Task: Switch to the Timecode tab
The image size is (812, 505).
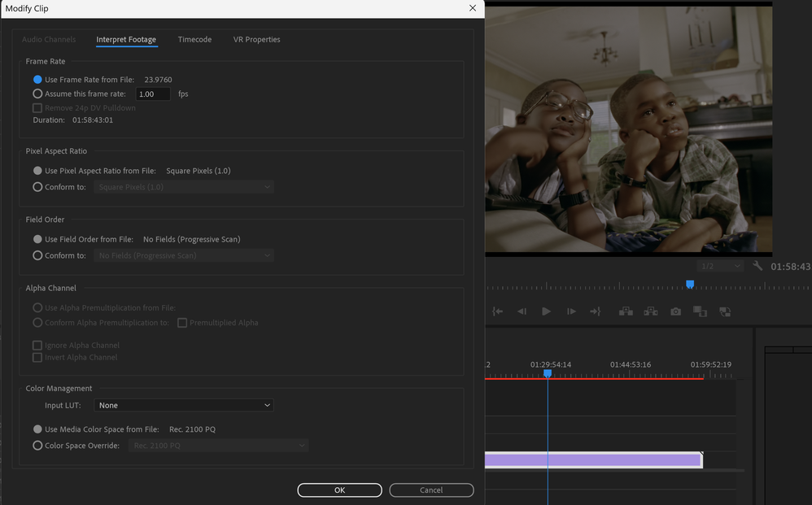Action: 194,39
